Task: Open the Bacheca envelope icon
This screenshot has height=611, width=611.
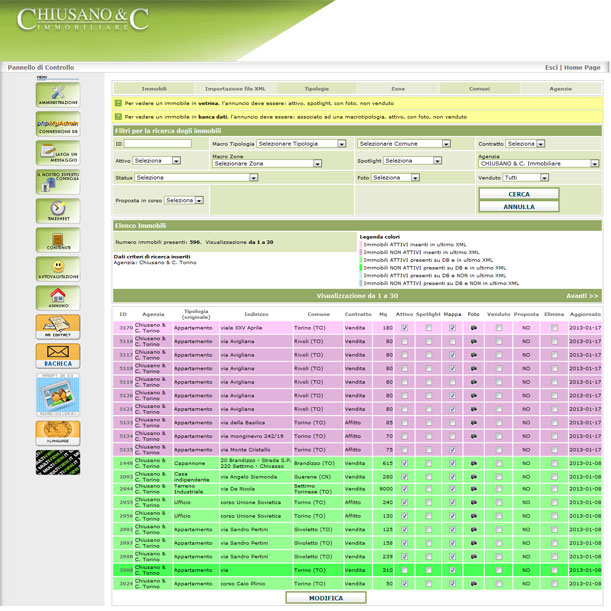Action: [x=58, y=356]
